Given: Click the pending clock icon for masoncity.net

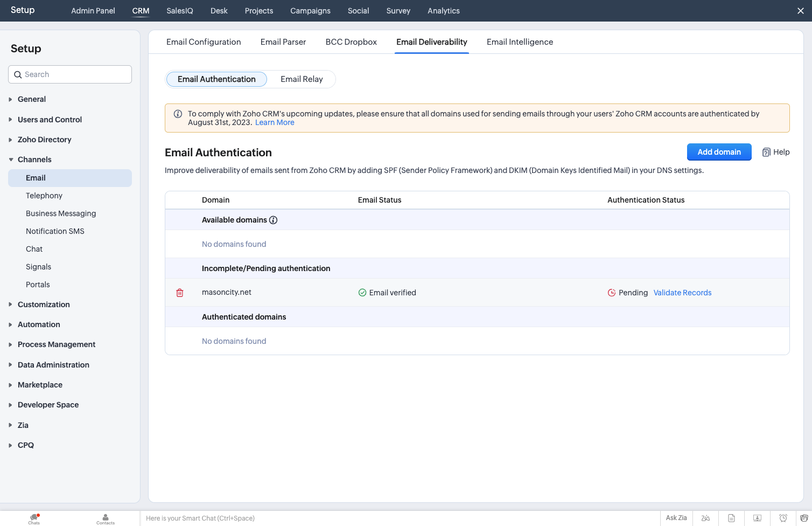Looking at the screenshot, I should tap(612, 293).
